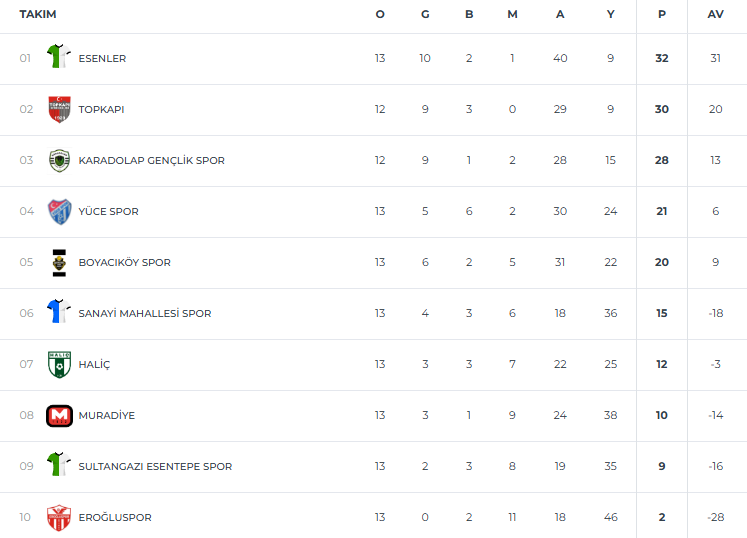
Task: Click the P points column header
Action: (661, 14)
